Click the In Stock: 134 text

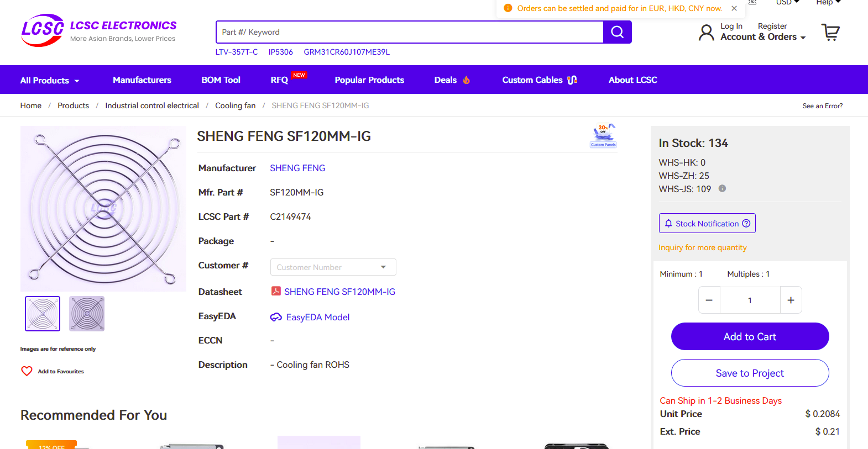click(693, 143)
